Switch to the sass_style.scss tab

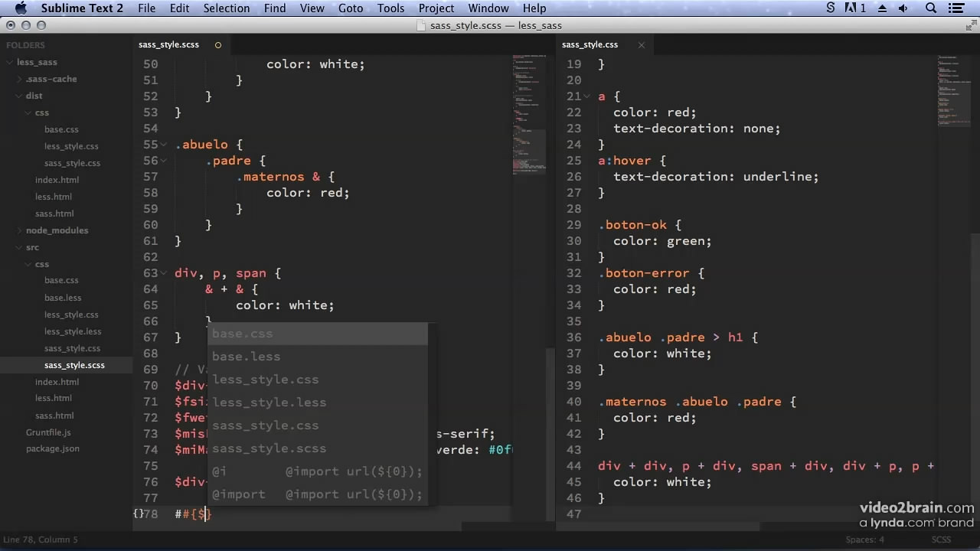click(168, 44)
